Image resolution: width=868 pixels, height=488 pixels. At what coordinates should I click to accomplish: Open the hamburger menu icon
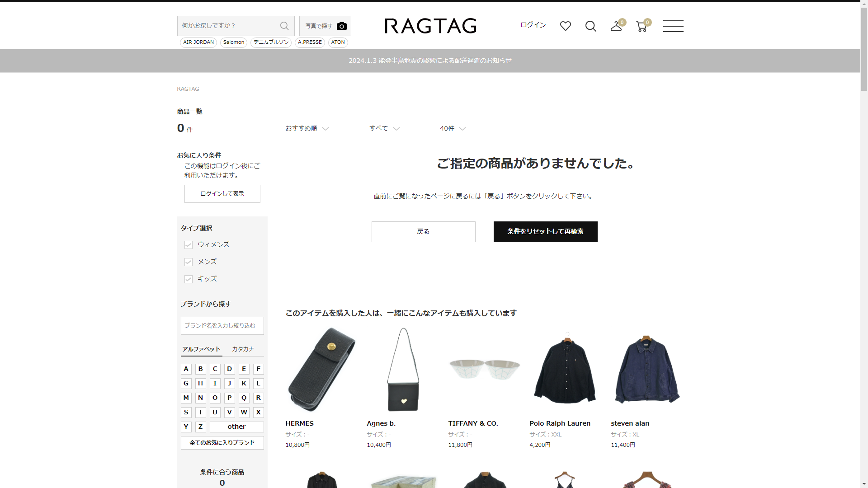point(673,26)
